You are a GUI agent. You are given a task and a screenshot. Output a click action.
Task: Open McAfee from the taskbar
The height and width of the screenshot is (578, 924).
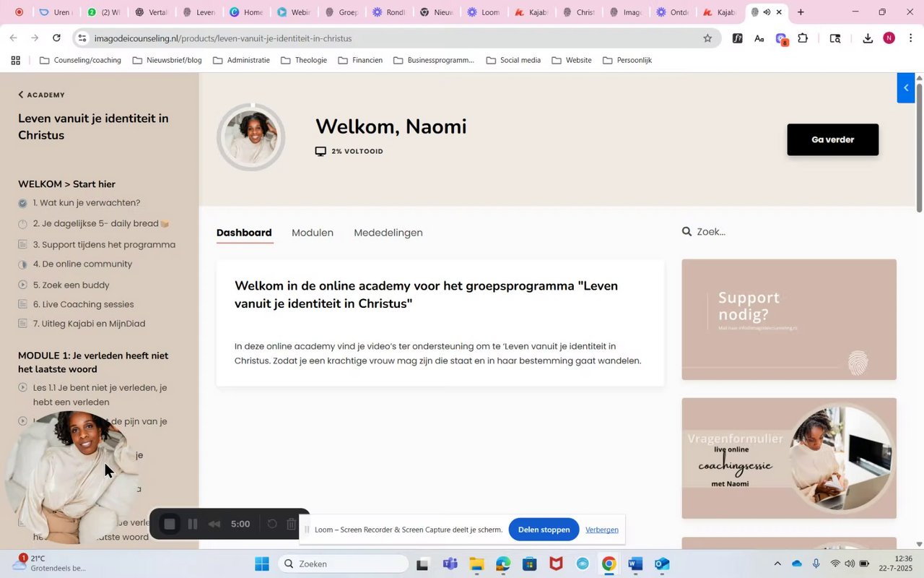(556, 564)
